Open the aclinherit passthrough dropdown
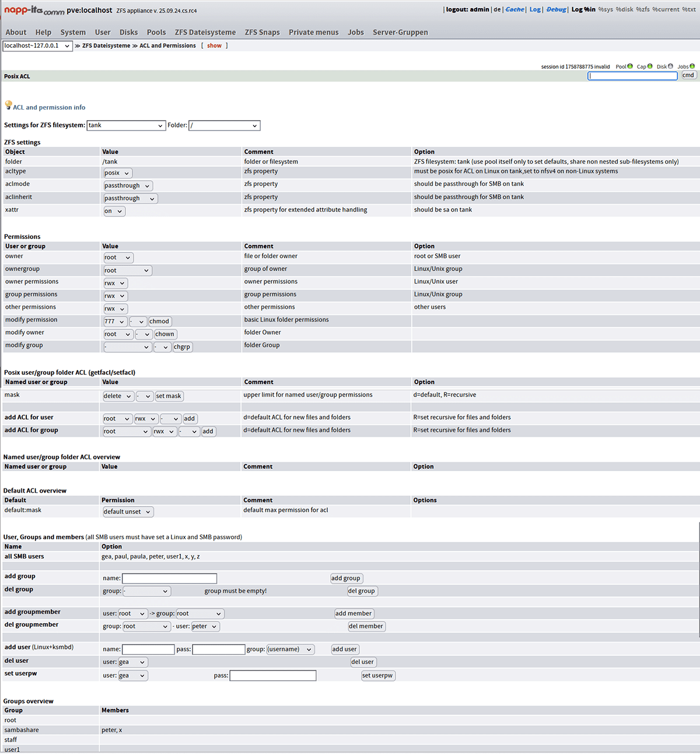Image resolution: width=700 pixels, height=755 pixels. 130,199
